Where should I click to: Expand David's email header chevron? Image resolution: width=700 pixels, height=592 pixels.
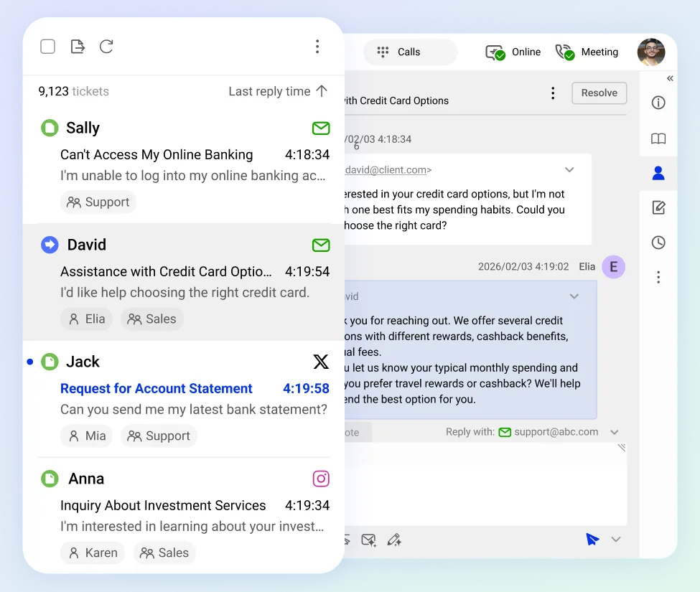569,170
